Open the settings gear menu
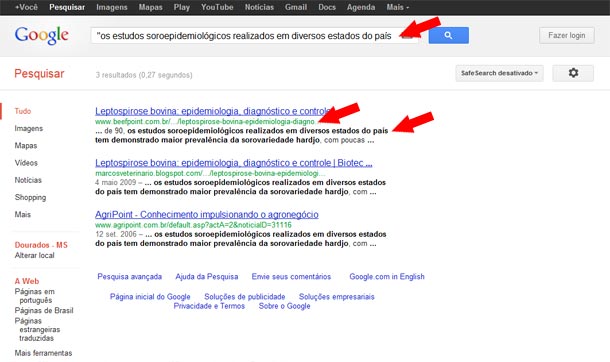Screen dimensions: 610x362 pyautogui.click(x=573, y=73)
